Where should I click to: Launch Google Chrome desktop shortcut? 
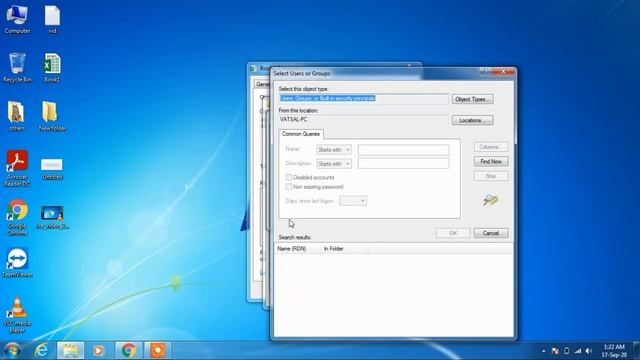(17, 217)
